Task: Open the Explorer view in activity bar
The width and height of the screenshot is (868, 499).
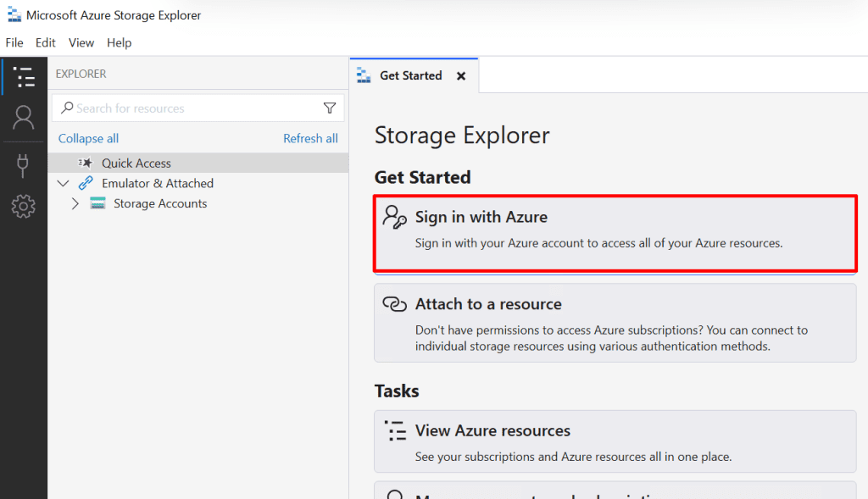Action: (x=24, y=77)
